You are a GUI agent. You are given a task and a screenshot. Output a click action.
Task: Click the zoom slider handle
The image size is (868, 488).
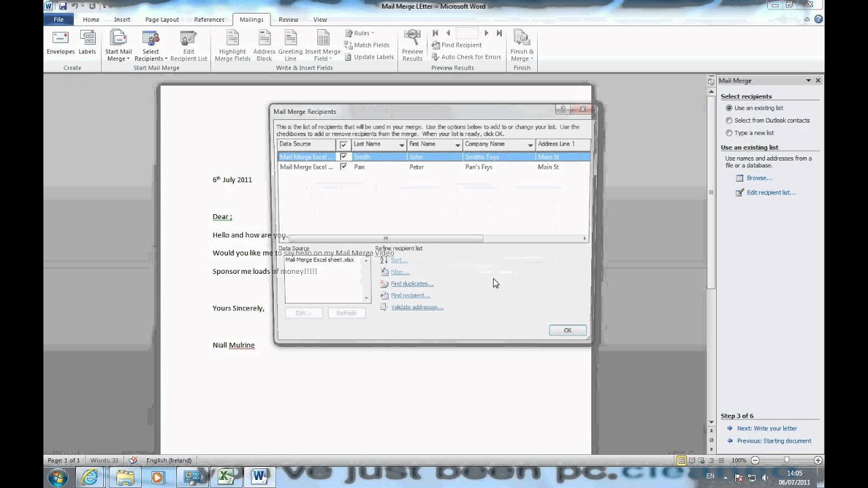click(786, 460)
